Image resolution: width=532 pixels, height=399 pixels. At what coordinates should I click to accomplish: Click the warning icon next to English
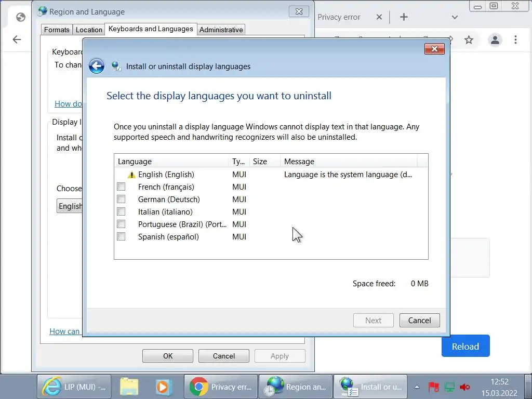coord(131,175)
